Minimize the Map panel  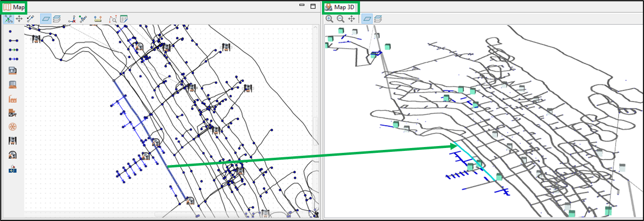(303, 6)
